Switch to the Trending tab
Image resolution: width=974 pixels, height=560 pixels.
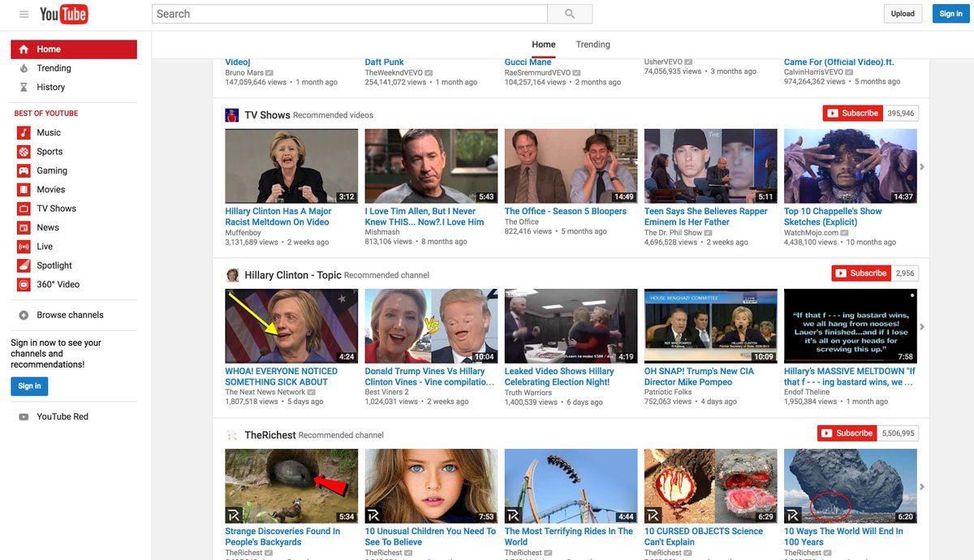click(593, 45)
